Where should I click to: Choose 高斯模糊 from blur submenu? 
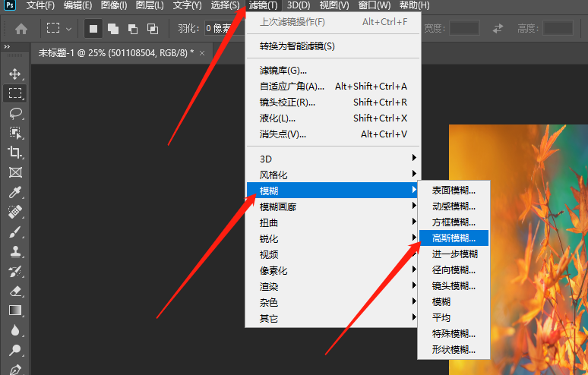tap(454, 238)
